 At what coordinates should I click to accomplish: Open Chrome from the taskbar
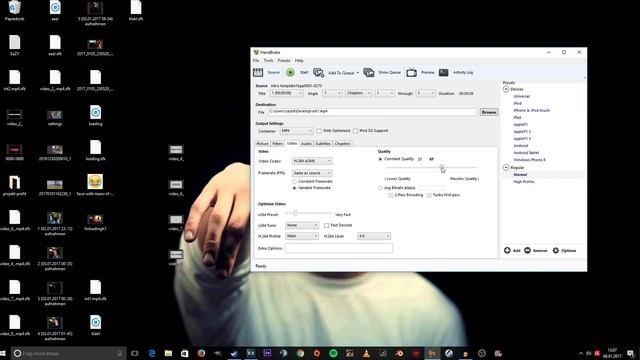click(300, 353)
